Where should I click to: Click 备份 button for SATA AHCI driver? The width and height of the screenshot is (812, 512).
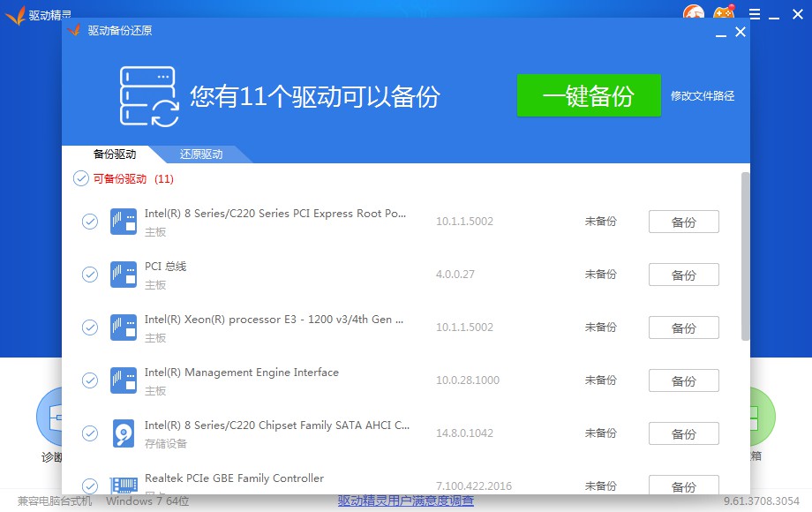[x=683, y=433]
